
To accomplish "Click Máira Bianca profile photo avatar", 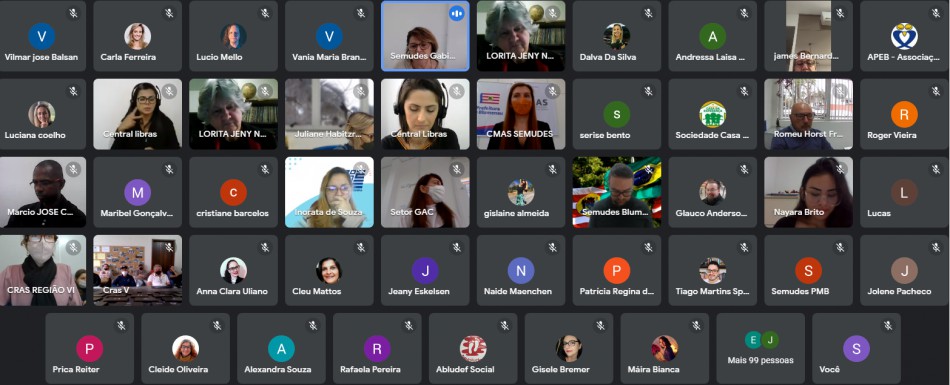I will [665, 349].
